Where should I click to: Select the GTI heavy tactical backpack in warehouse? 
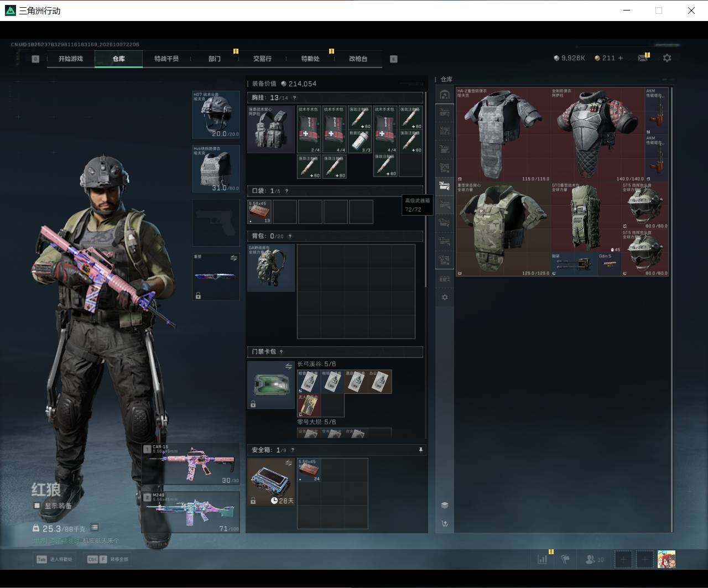coord(586,217)
